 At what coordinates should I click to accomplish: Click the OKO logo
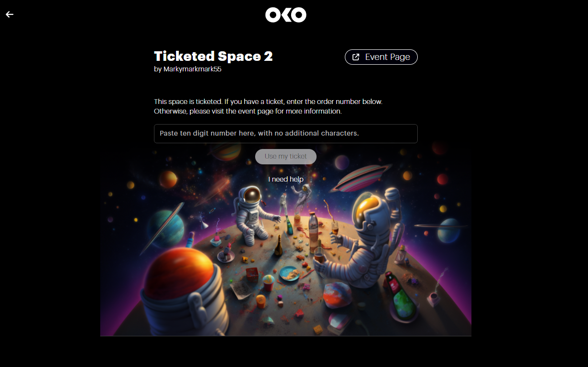coord(286,15)
